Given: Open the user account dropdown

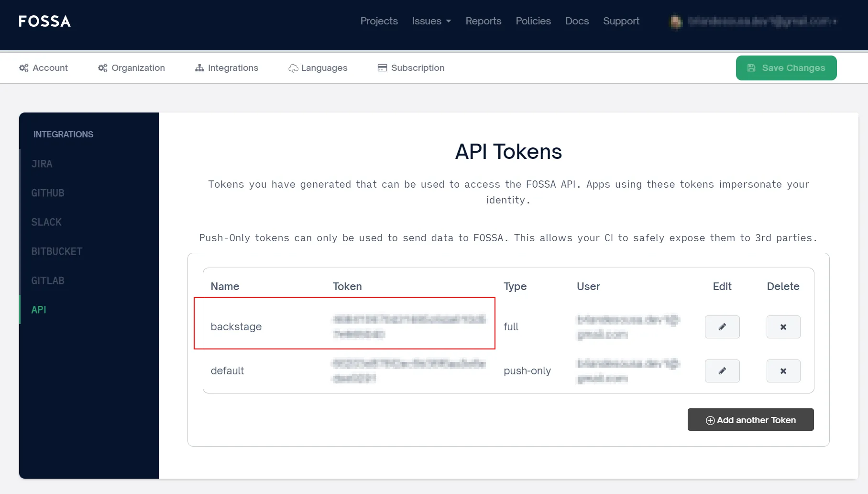Looking at the screenshot, I should click(762, 21).
